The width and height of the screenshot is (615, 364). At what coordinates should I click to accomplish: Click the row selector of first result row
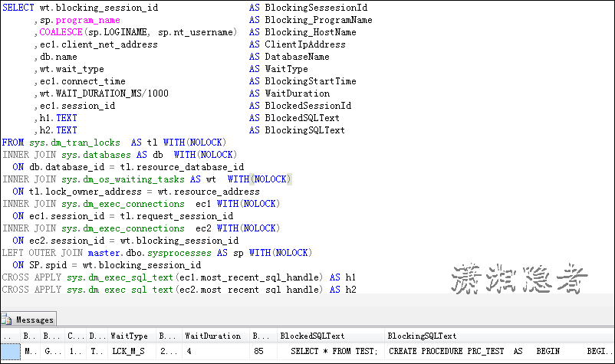10,351
